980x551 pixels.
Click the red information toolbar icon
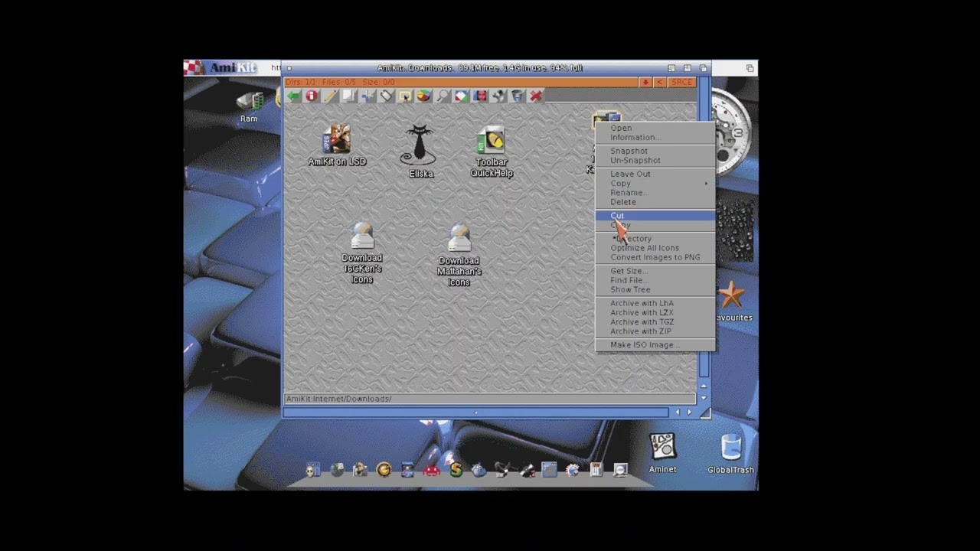312,96
